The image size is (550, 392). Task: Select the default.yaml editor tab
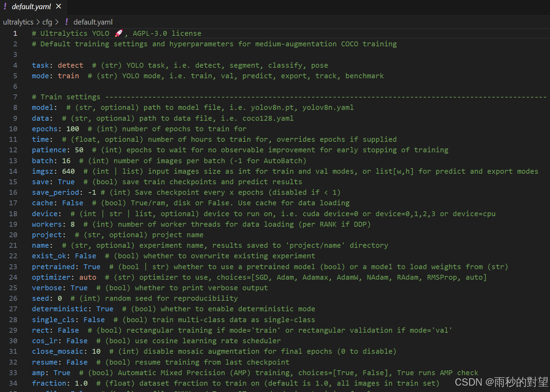coord(33,7)
